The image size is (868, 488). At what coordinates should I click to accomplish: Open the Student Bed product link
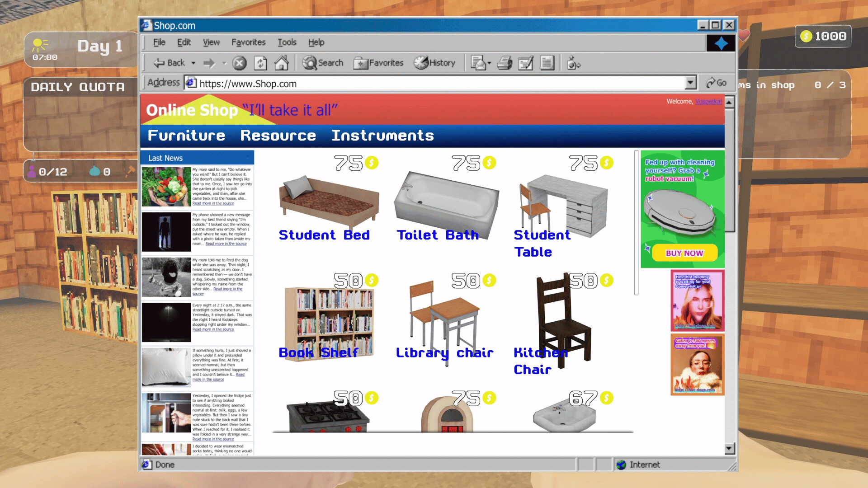[324, 235]
